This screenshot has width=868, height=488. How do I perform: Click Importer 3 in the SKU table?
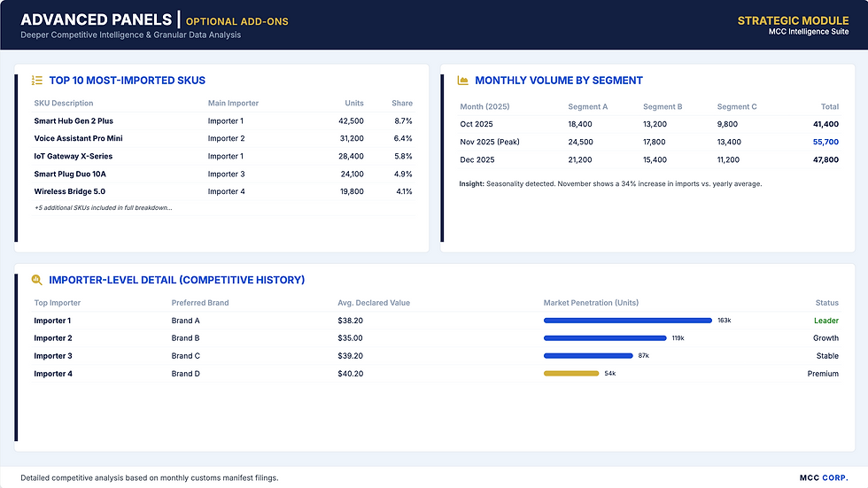coord(227,174)
